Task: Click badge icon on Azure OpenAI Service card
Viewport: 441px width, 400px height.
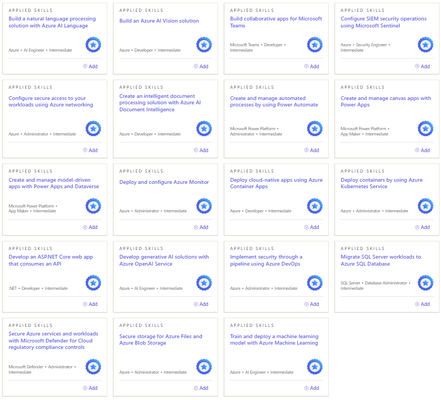Action: pos(204,283)
